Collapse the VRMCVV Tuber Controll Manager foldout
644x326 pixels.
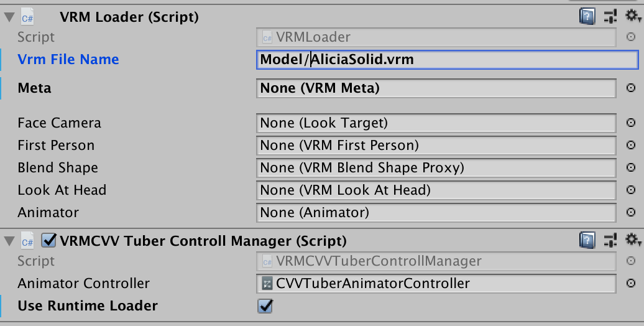[9, 240]
